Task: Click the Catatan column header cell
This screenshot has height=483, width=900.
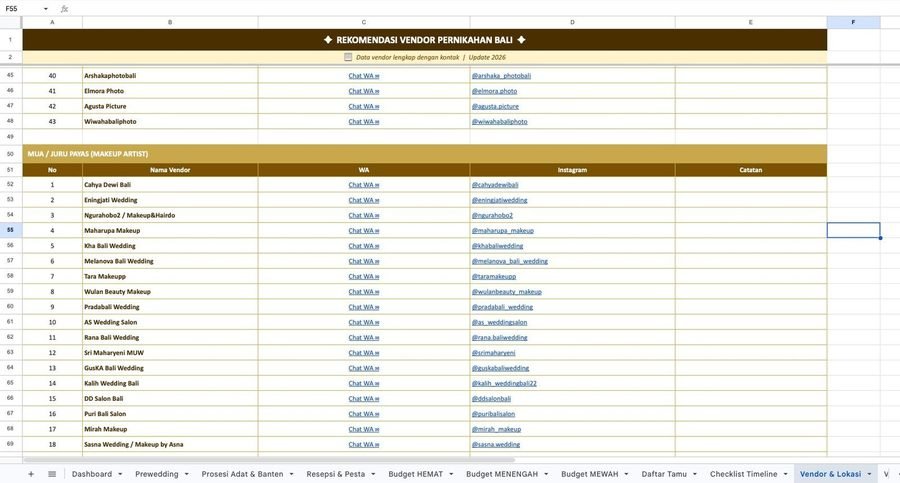Action: (x=751, y=170)
